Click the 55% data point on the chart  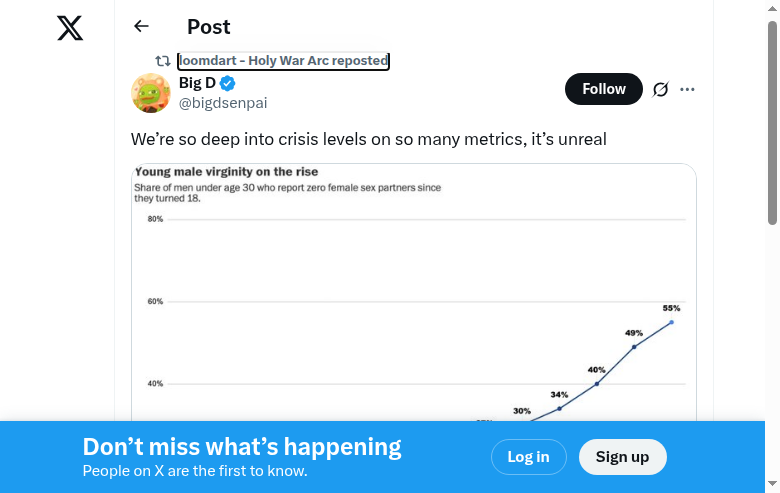pos(672,322)
